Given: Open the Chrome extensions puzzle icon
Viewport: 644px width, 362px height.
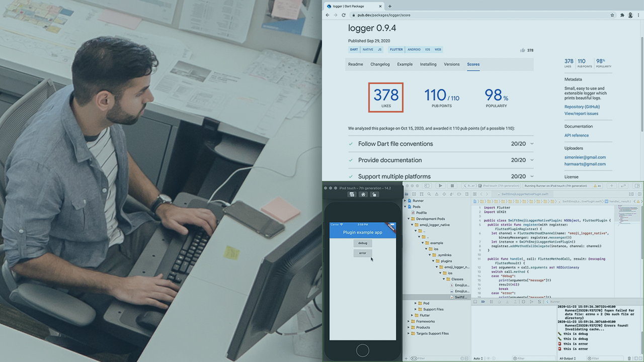Looking at the screenshot, I should point(622,15).
